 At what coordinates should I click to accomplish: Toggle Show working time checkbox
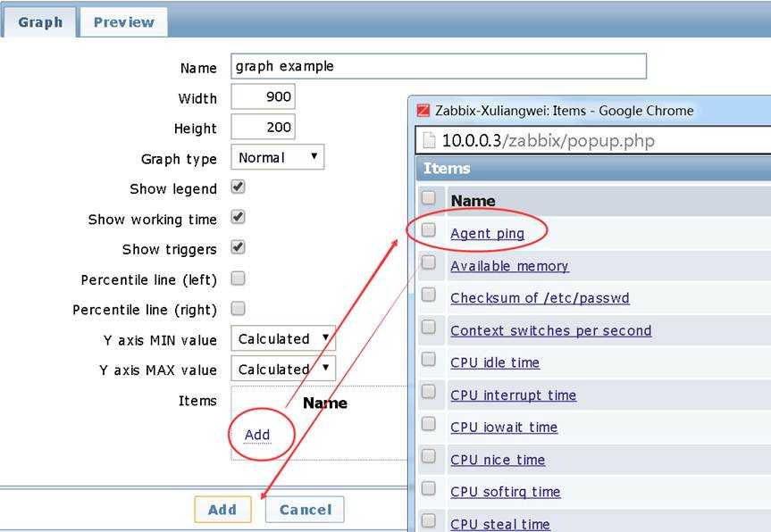(238, 217)
